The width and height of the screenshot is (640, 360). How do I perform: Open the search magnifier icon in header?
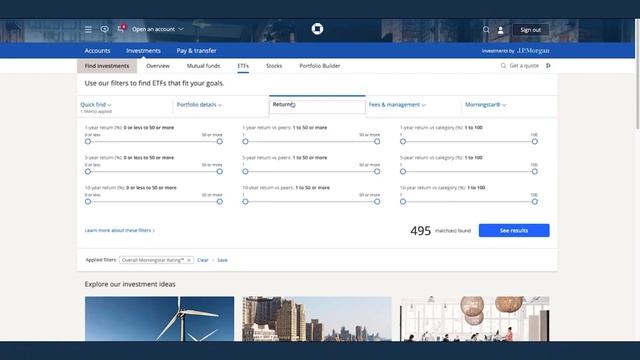coord(486,30)
